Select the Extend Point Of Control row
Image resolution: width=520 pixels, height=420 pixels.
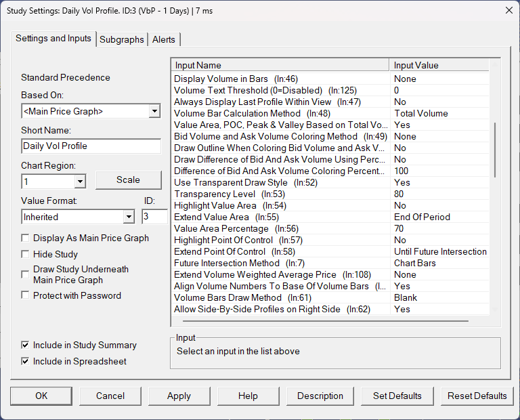click(330, 251)
